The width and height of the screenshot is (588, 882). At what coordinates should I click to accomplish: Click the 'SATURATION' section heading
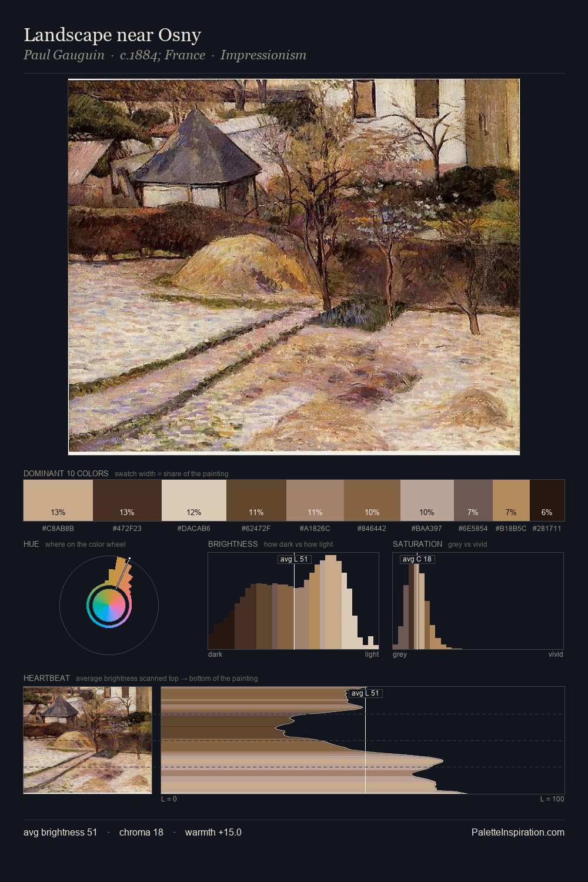pos(417,544)
